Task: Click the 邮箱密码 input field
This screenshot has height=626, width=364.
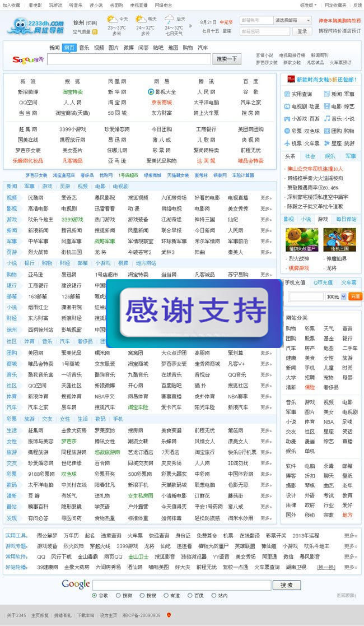Action: (265, 31)
